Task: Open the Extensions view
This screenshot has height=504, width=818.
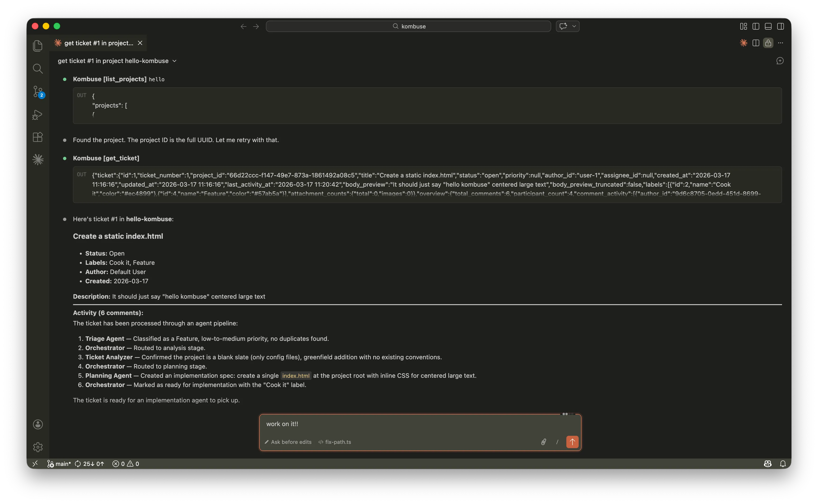Action: [38, 137]
